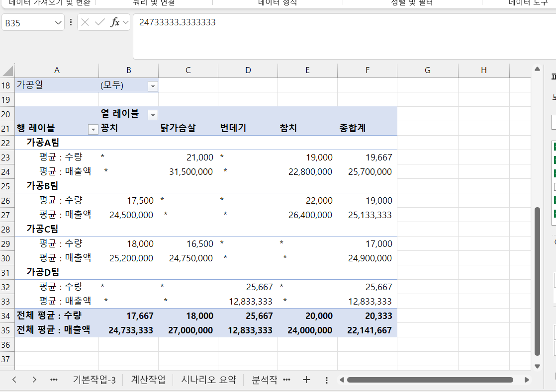
Task: Click the formula bar cancel X icon
Action: (x=86, y=22)
